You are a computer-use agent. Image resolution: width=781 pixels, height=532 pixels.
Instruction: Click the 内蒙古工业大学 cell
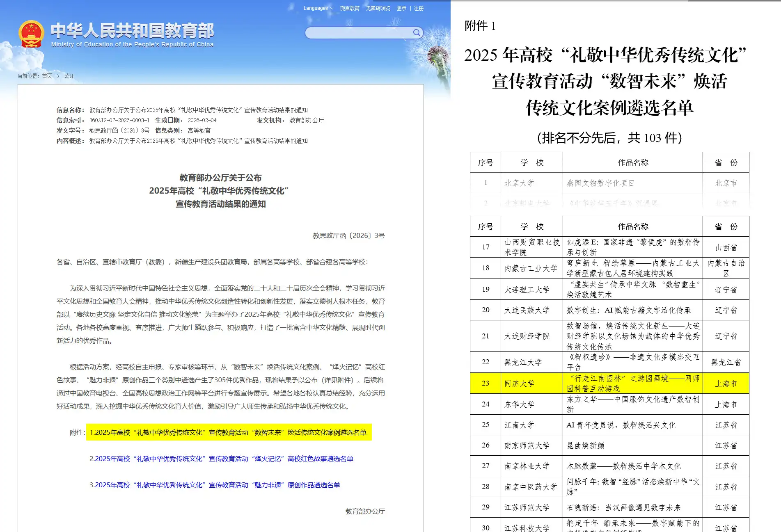tap(531, 268)
